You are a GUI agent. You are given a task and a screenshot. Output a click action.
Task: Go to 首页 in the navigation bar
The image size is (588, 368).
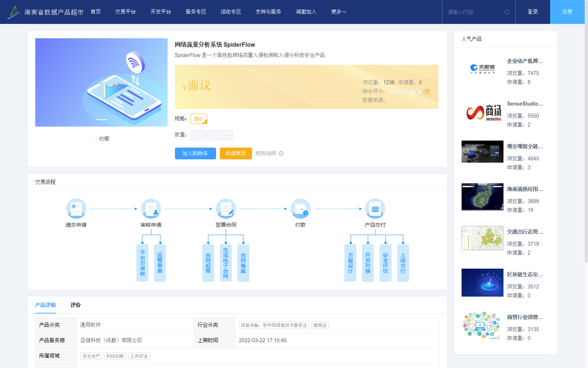click(x=96, y=12)
